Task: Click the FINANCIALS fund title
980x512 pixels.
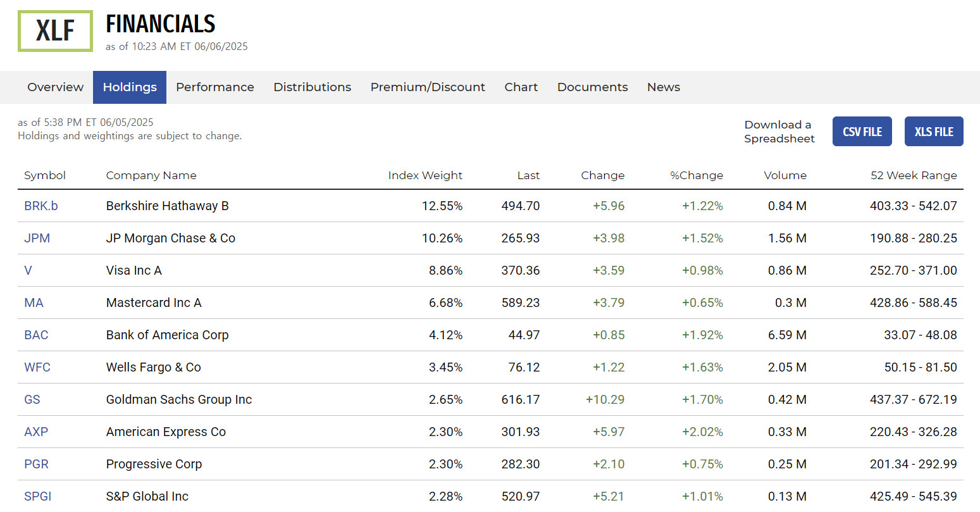Action: click(161, 24)
